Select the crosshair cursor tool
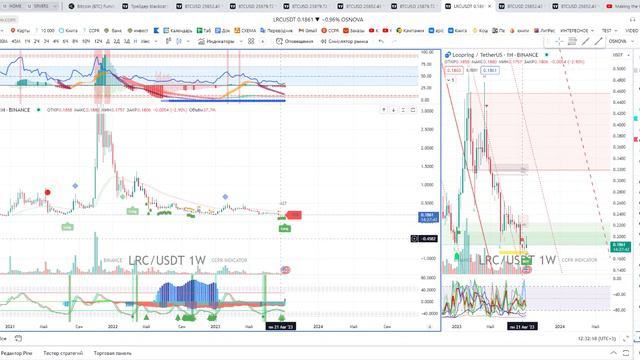This screenshot has height=360, width=640. pyautogui.click(x=559, y=41)
